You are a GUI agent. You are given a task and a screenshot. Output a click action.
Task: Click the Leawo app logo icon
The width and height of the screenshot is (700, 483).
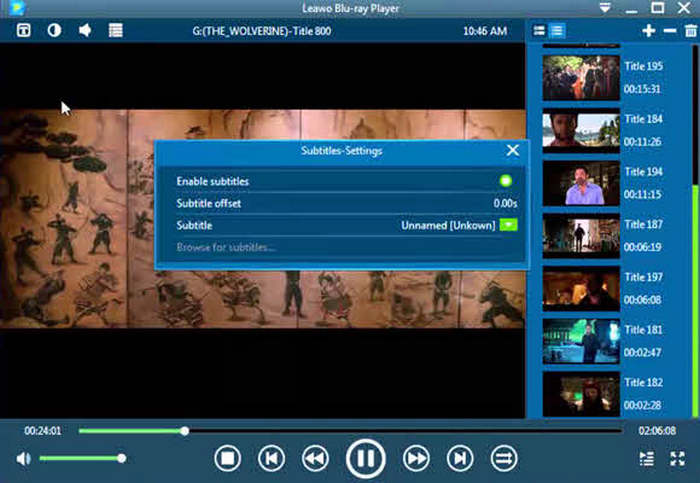click(17, 8)
